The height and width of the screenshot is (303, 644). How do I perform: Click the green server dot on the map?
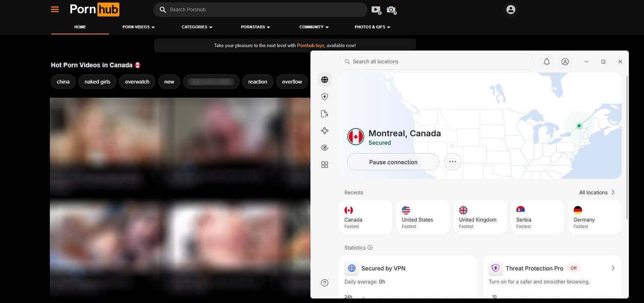(x=579, y=126)
